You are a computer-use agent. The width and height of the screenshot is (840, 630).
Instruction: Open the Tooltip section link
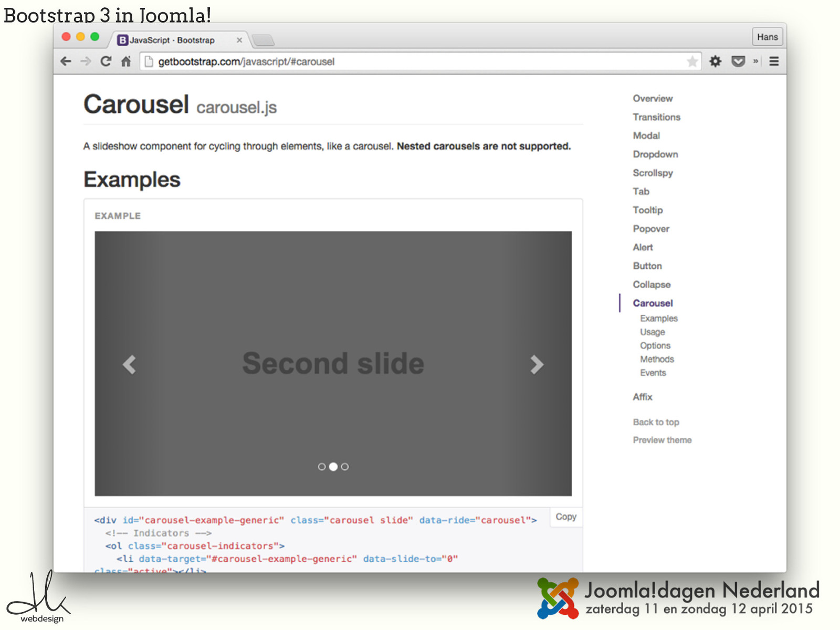pyautogui.click(x=648, y=210)
